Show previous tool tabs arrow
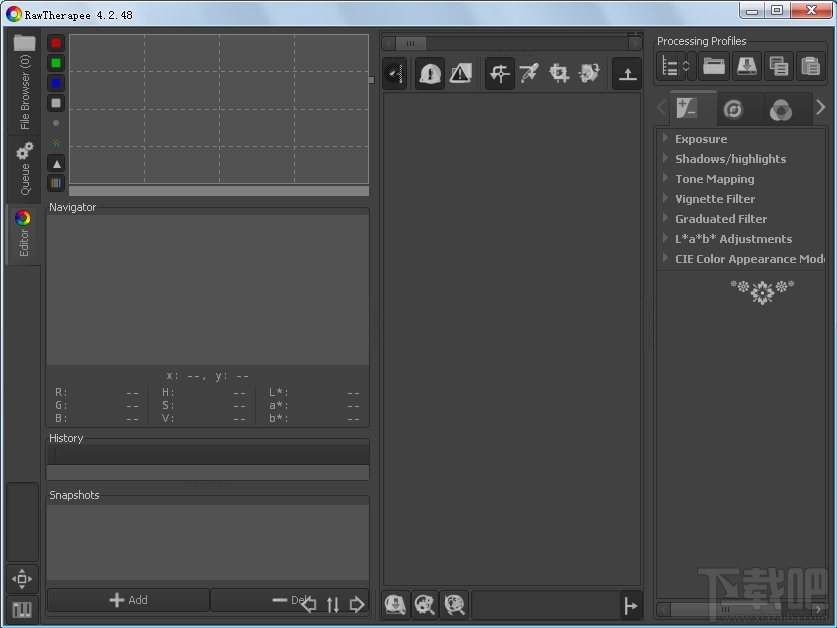837x628 pixels. tap(662, 108)
